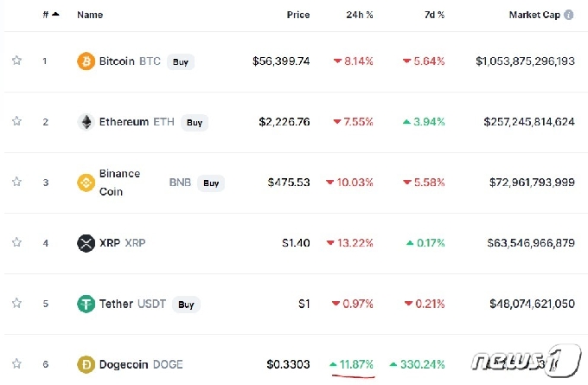Screen dimensions: 588x385
Task: Toggle the watchlist star for Ethereum
Action: (x=16, y=122)
